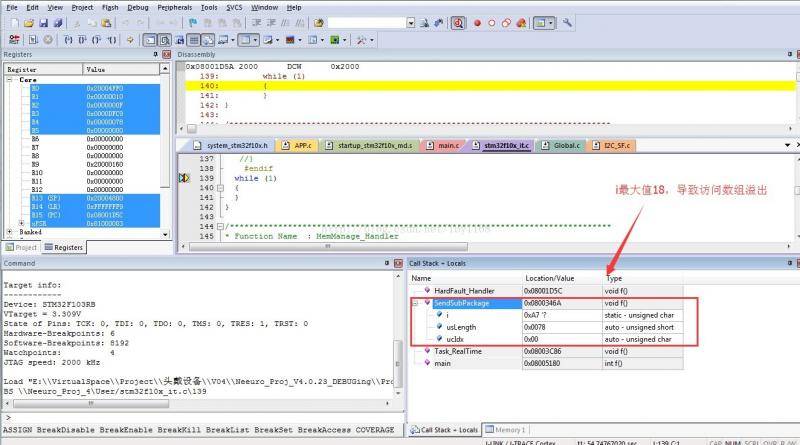Switch to the Project panel tab

coord(22,247)
